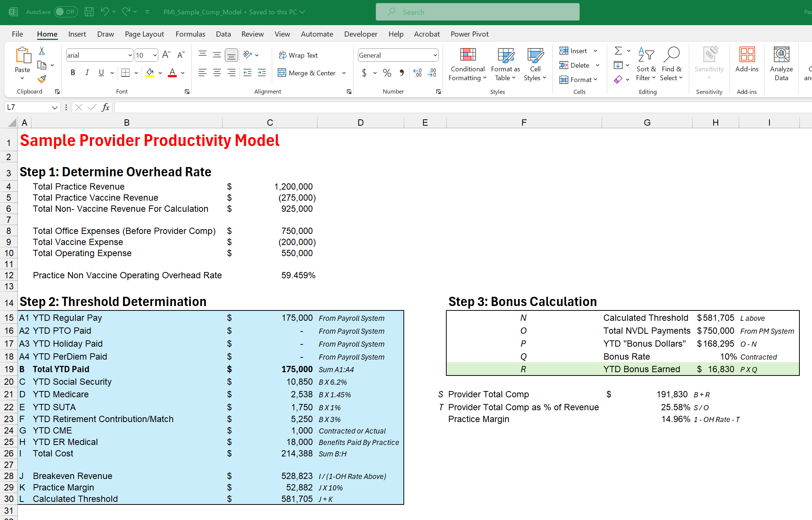Click the Orientation text angle icon
Screen dimensions: 812x520
247,55
